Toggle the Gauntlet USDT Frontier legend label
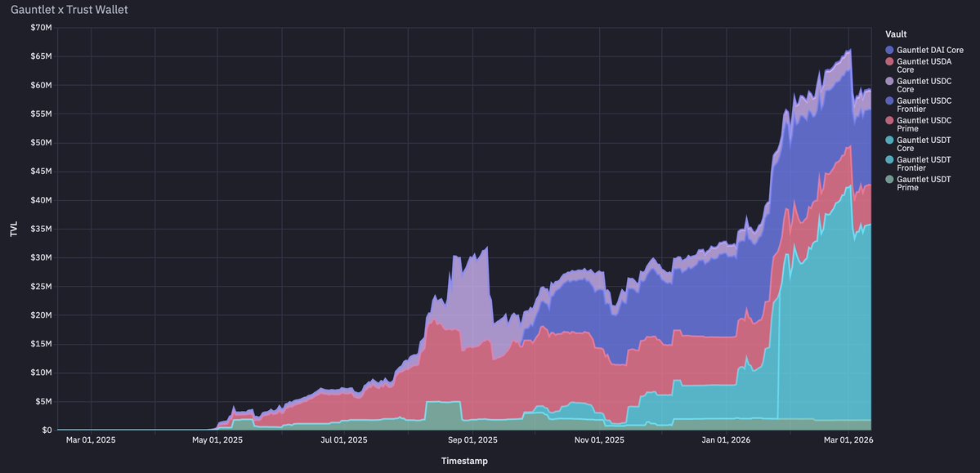980x473 pixels. (x=924, y=163)
